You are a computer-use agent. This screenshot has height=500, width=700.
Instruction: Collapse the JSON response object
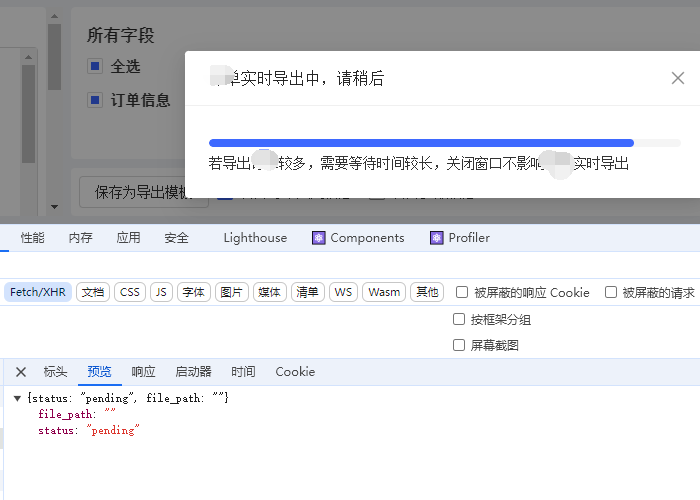click(17, 398)
